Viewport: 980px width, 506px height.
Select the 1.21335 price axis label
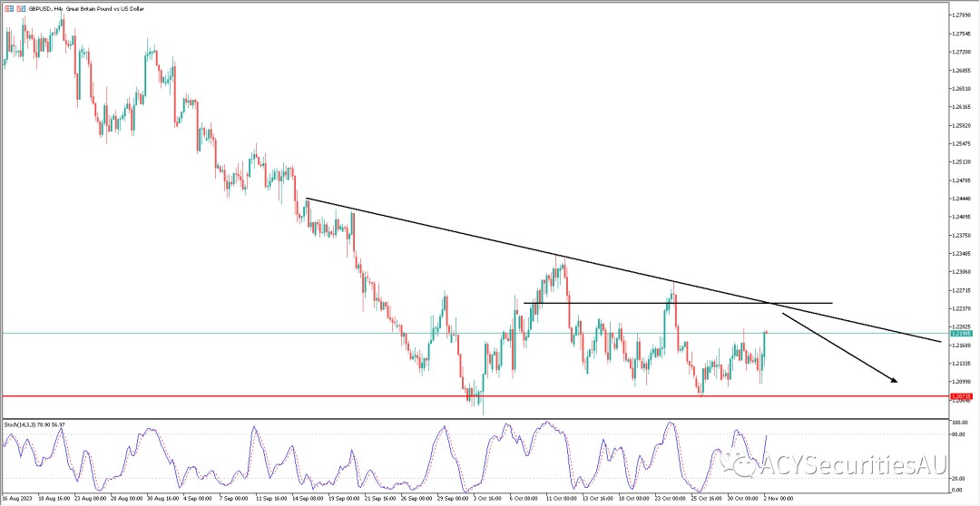point(961,364)
